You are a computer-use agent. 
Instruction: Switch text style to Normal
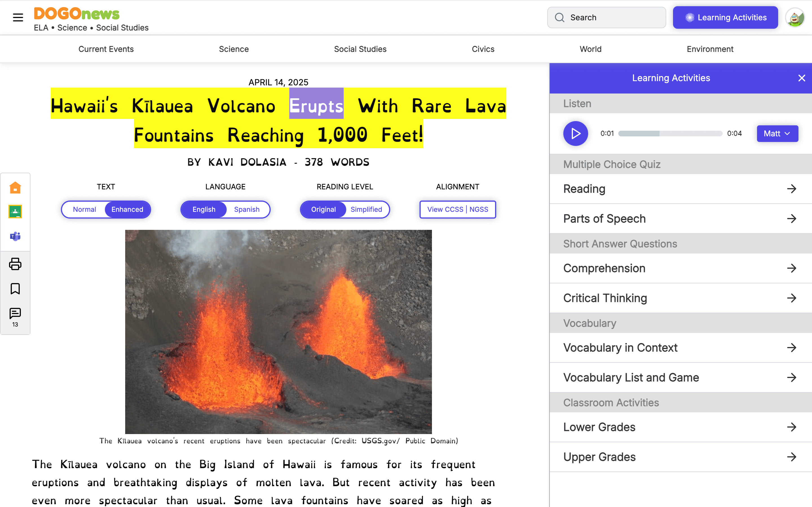pyautogui.click(x=84, y=209)
